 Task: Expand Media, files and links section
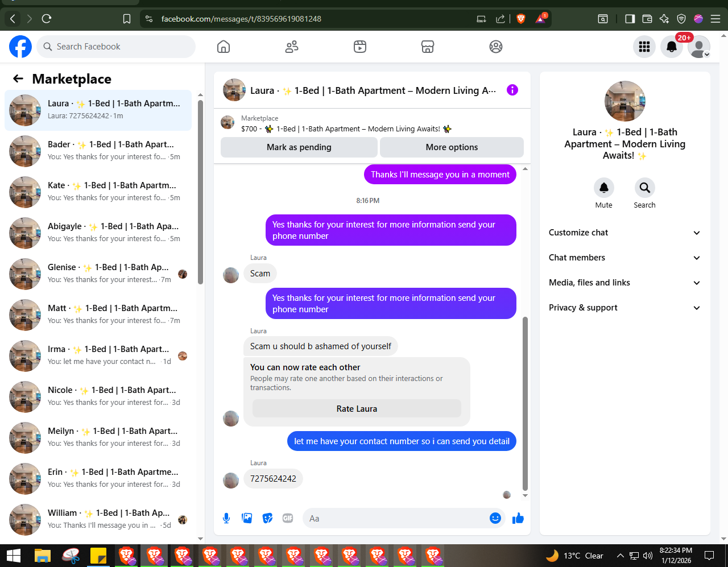[x=624, y=283]
